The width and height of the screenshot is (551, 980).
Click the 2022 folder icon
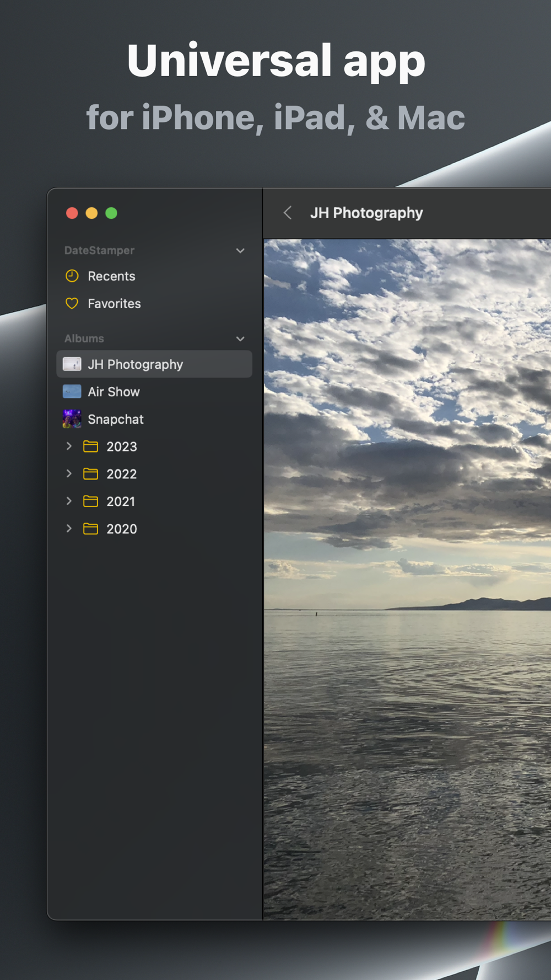point(90,474)
